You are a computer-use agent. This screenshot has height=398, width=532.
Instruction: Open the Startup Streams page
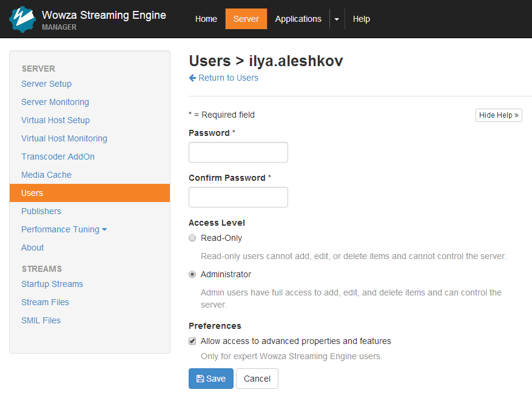click(x=52, y=284)
